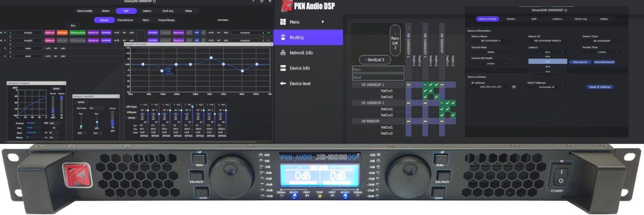The width and height of the screenshot is (644, 215).
Task: Collapse XE-5002DSP in routing send list
Action: coord(356,121)
